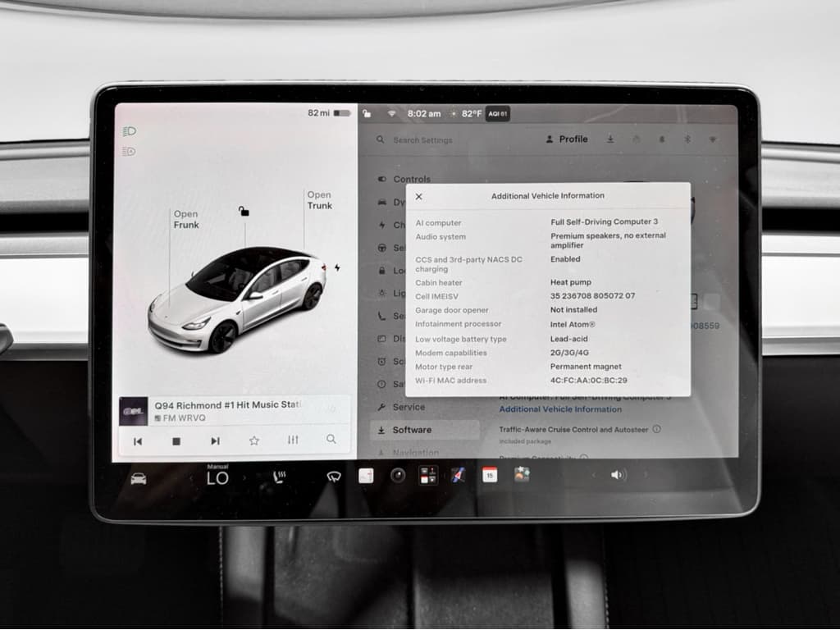Open the audio equalizer settings icon

coord(293,440)
